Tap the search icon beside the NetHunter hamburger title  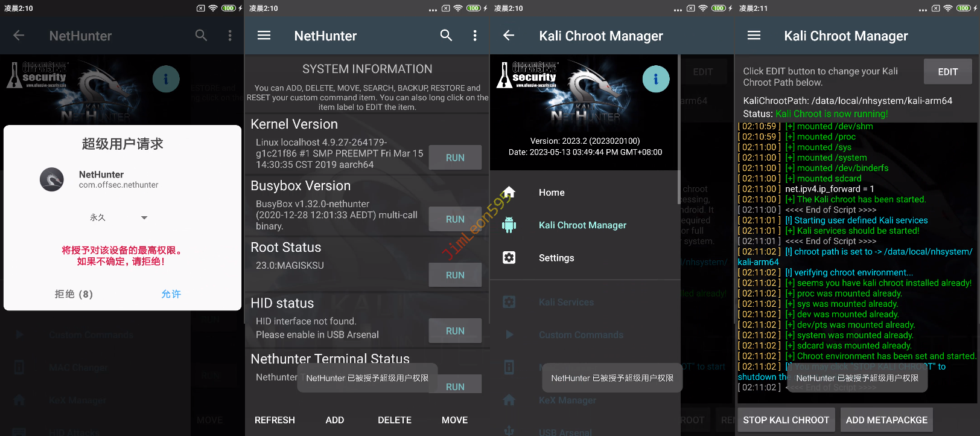(x=446, y=36)
